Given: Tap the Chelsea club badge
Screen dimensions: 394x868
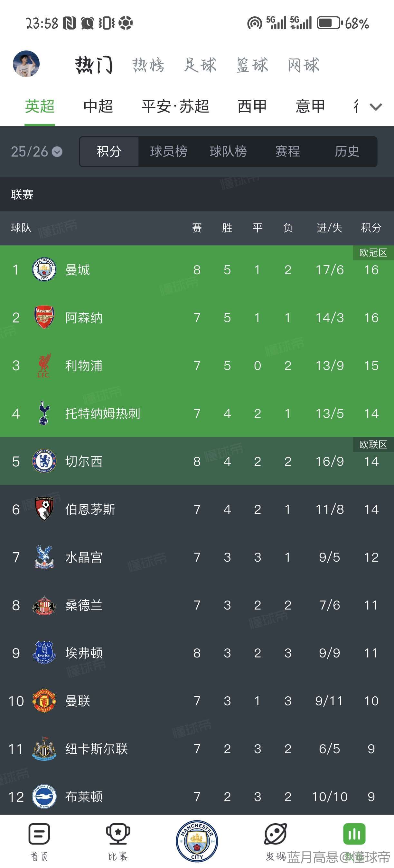Looking at the screenshot, I should (x=44, y=461).
